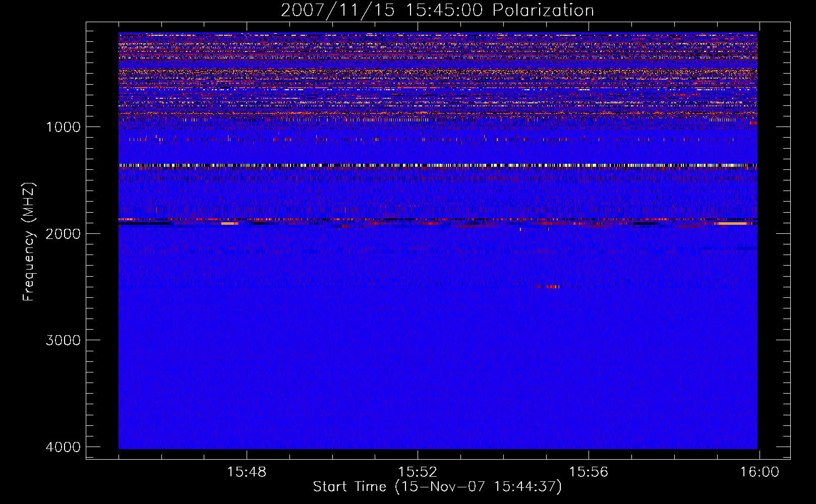Click the 16:00 time tick label

760,472
